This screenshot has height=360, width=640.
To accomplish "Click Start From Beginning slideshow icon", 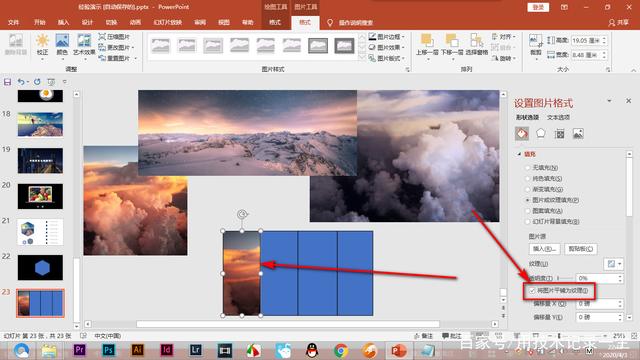I will (x=51, y=82).
